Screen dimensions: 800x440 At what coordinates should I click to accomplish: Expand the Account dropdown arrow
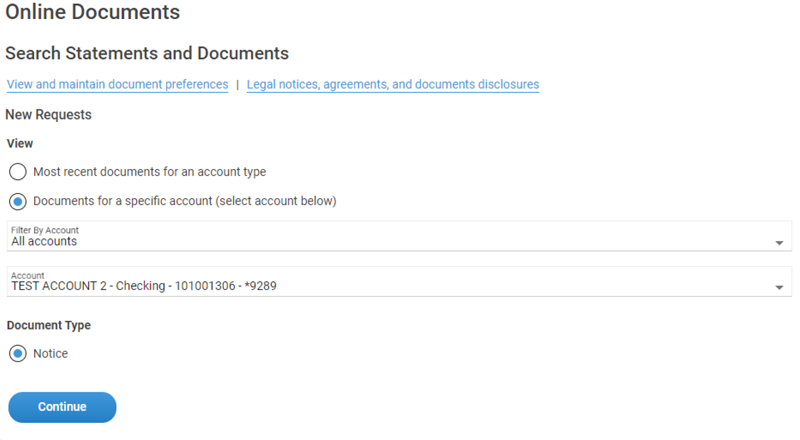pos(779,287)
